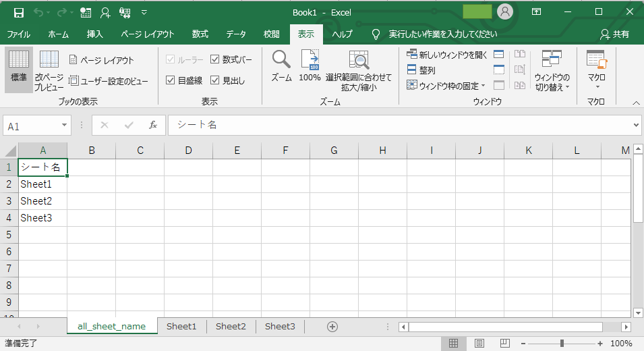This screenshot has height=351, width=644.
Task: Click Zoom to Selection icon
Action: (358, 61)
